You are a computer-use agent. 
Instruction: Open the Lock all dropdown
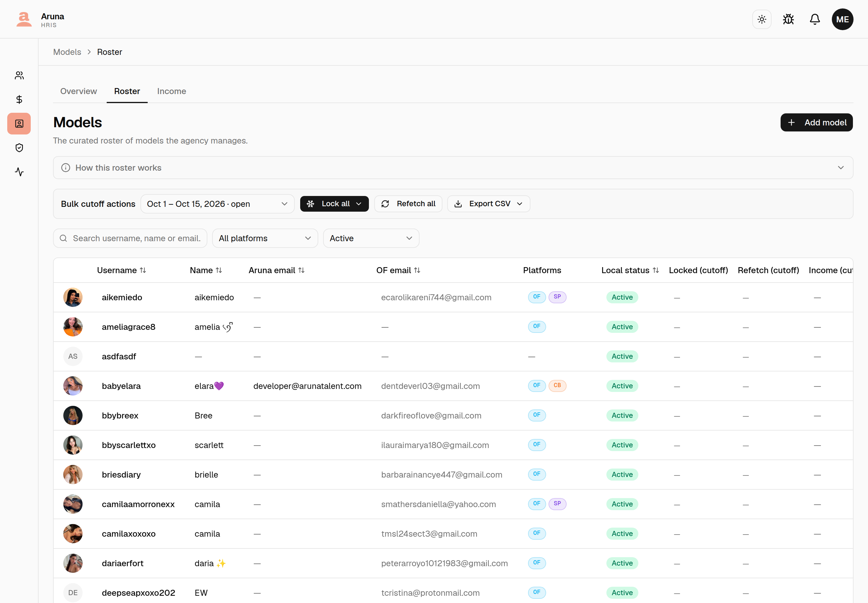coord(334,204)
